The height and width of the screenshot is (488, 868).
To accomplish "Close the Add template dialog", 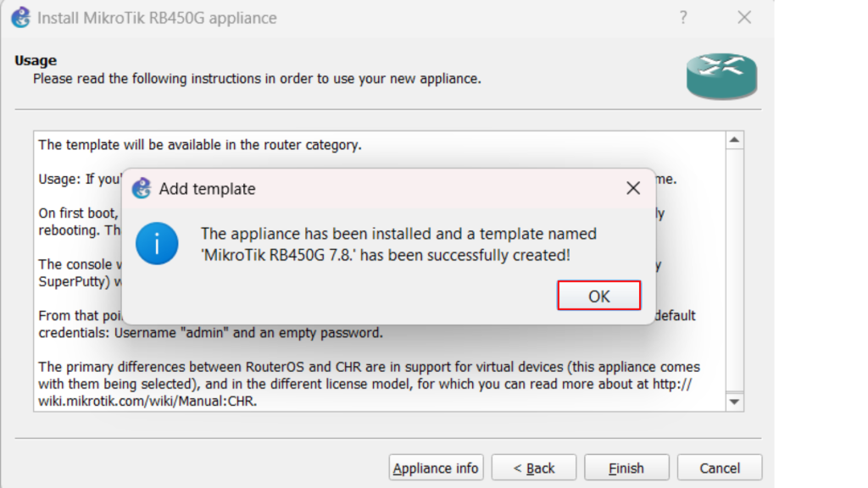I will coord(633,188).
